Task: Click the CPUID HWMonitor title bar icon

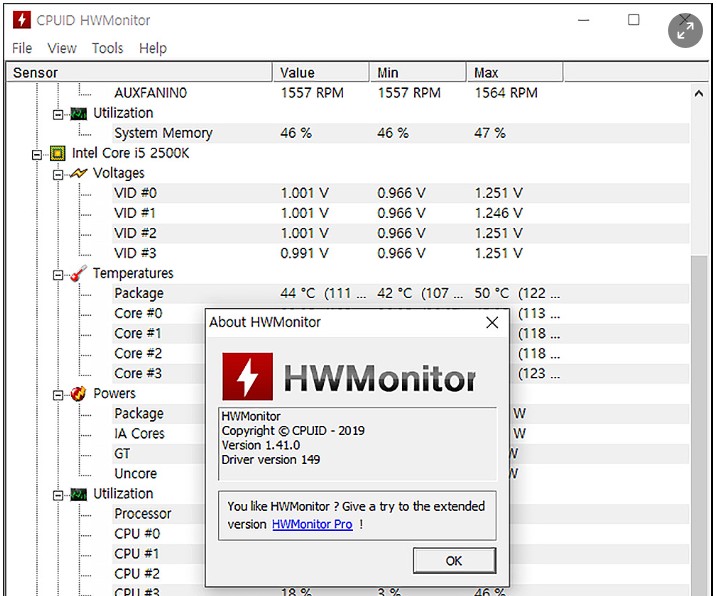Action: pyautogui.click(x=21, y=20)
